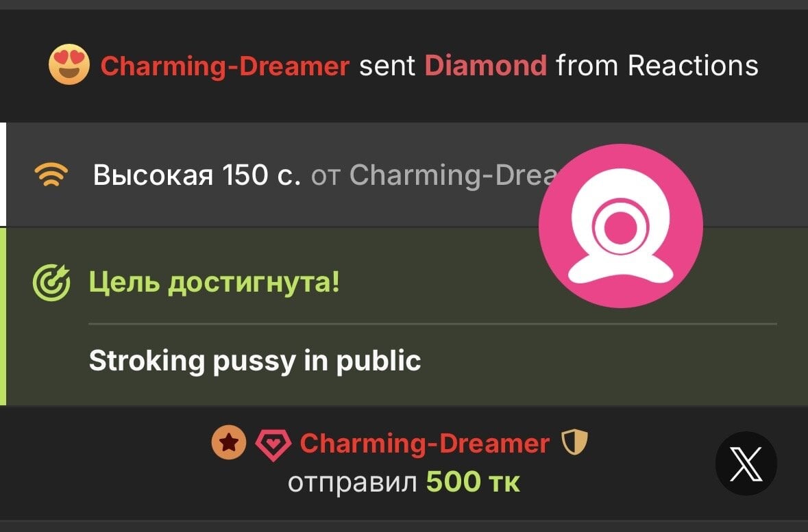The height and width of the screenshot is (532, 808).
Task: Select the 'from Reactions' text
Action: point(657,66)
